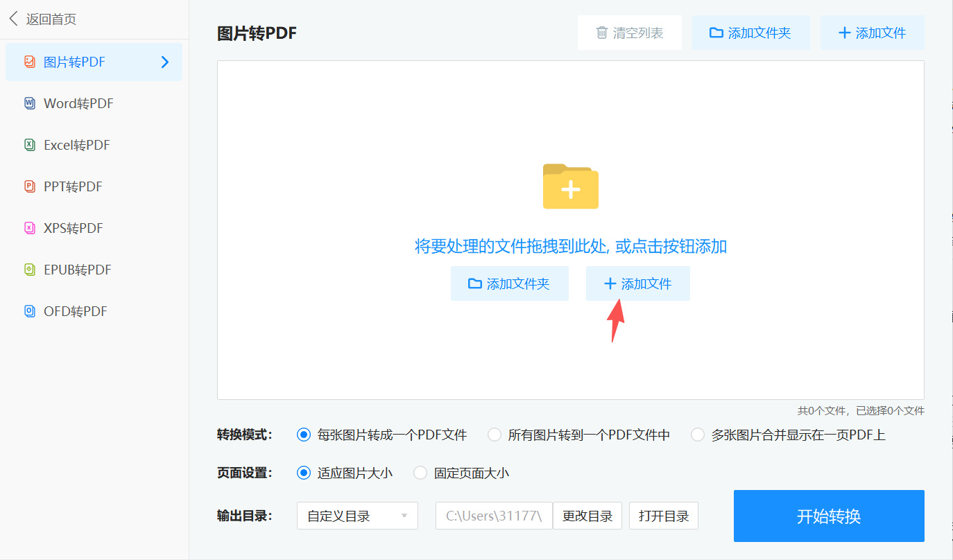Switch to EPUB转PDF conversion
The image size is (953, 560).
(76, 270)
